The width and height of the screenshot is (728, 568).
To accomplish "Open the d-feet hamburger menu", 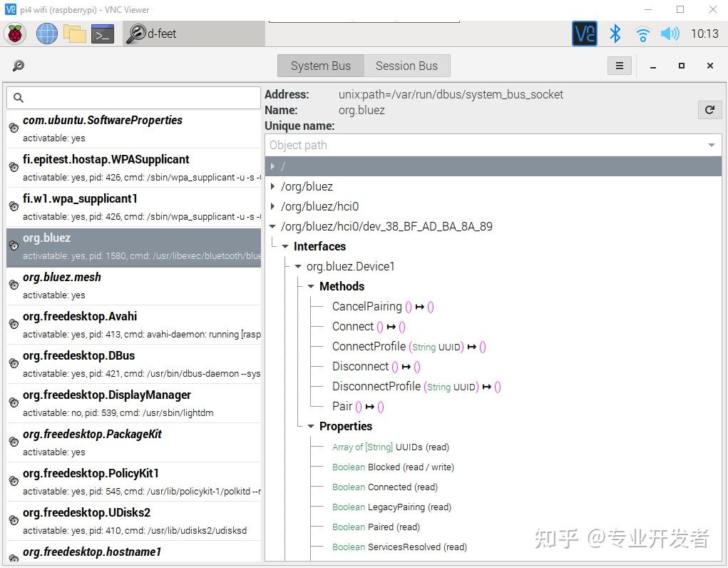I will 620,66.
